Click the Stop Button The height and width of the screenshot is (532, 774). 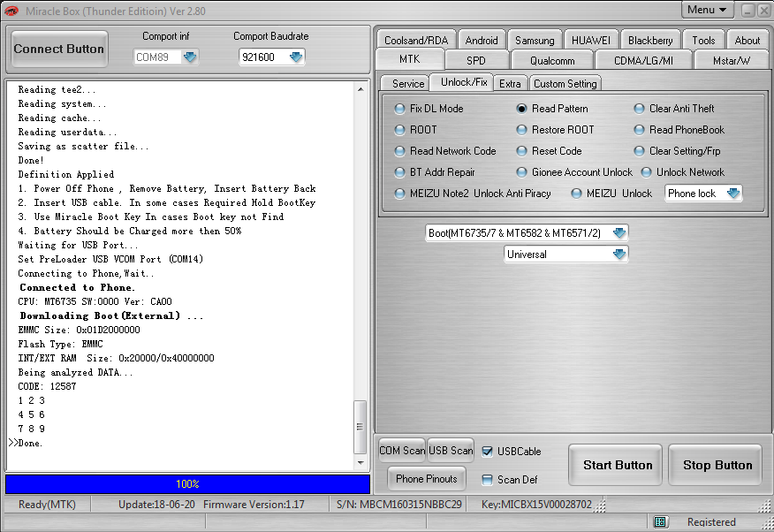pos(716,465)
